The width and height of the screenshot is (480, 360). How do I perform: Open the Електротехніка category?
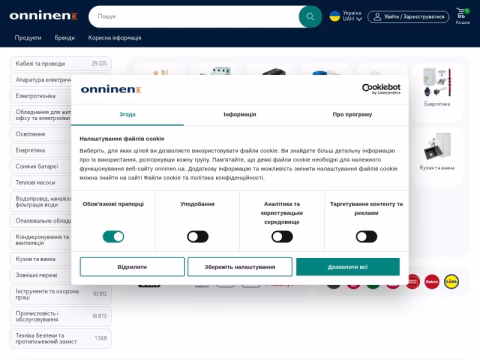pos(40,96)
